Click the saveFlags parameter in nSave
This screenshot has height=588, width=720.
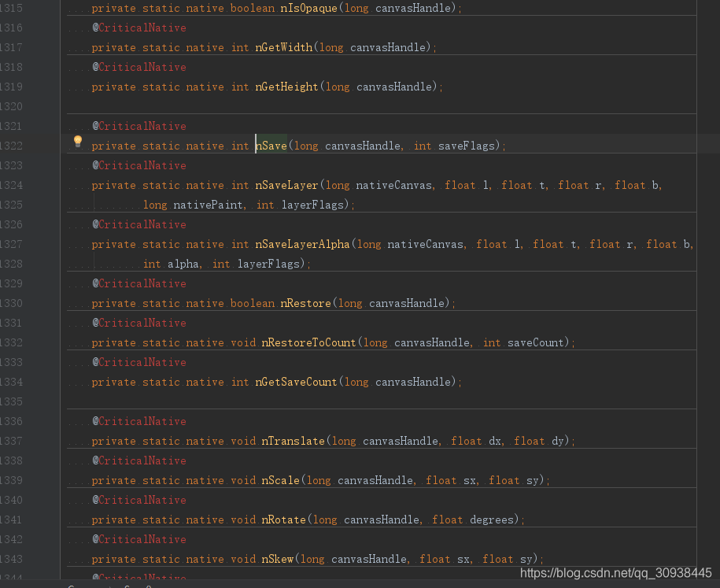(x=466, y=146)
